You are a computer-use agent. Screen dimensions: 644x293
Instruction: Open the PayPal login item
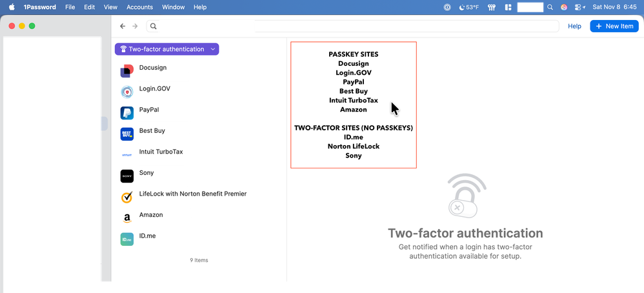[149, 110]
